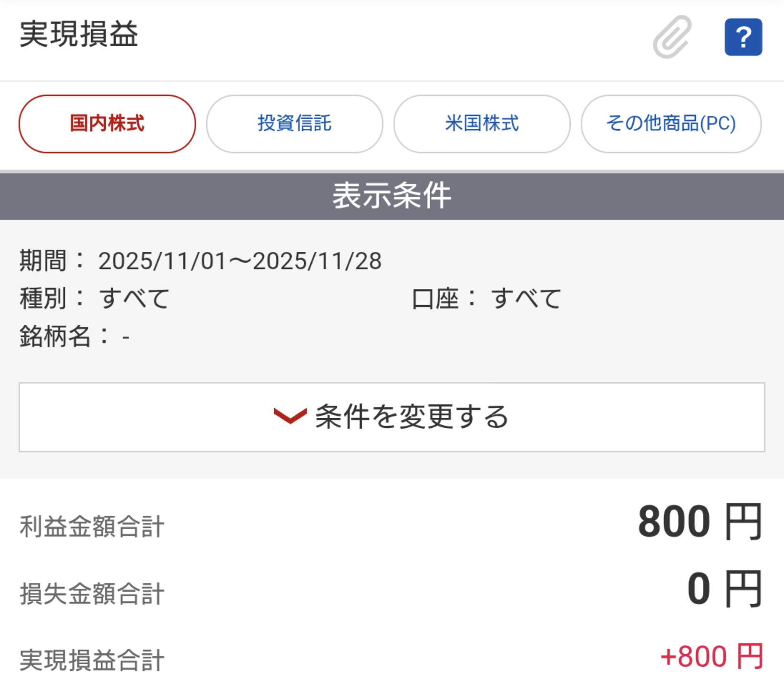The width and height of the screenshot is (784, 690).
Task: Click the 実現損益合計 label
Action: (x=92, y=660)
